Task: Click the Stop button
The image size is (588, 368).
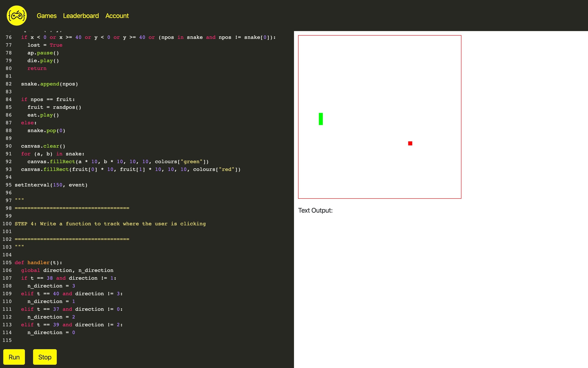Action: coord(45,357)
